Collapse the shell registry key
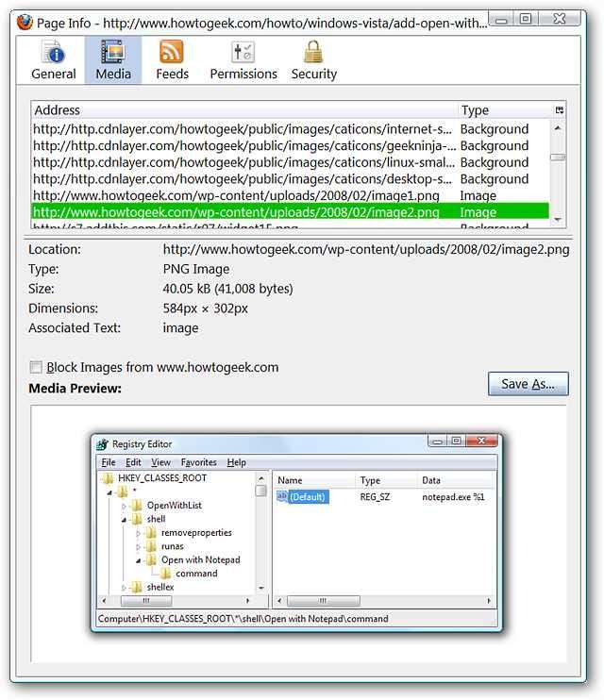Image resolution: width=604 pixels, height=700 pixels. coord(124,520)
